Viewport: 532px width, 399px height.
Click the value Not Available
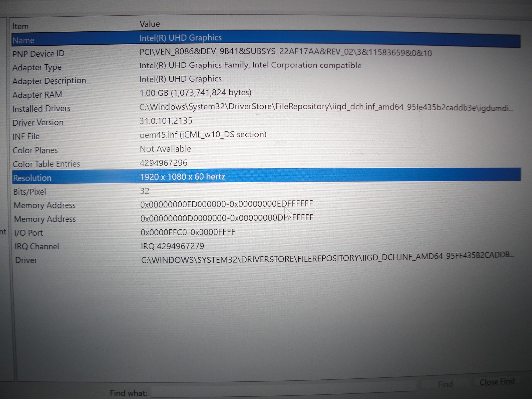(165, 149)
